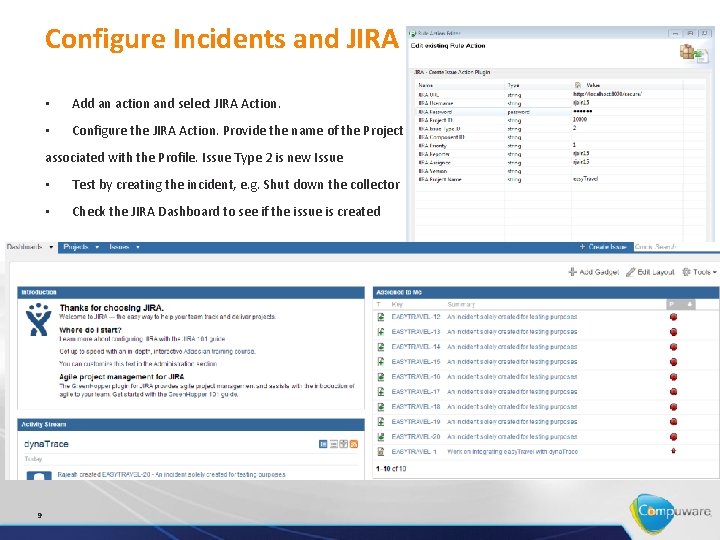Screen dimensions: 720x540
Task: Click red priority icon for EASYTRAVEL-12
Action: (x=673, y=317)
